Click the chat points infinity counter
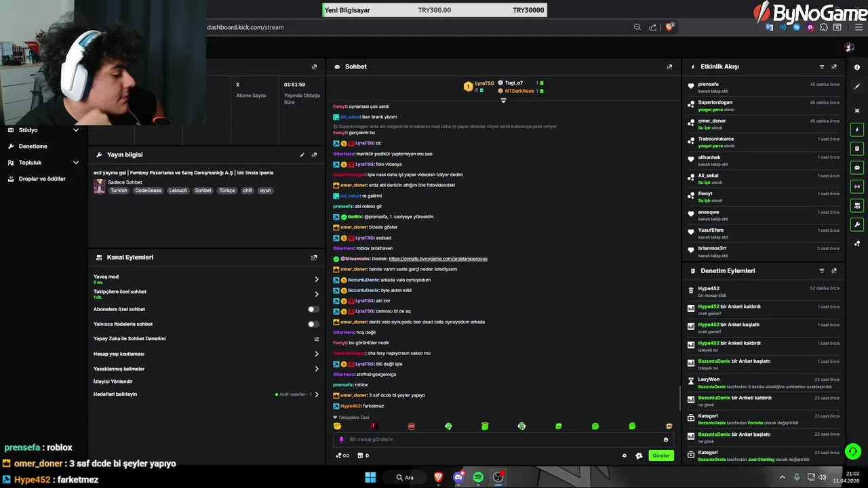Screen dimensions: 868x488 click(x=343, y=455)
